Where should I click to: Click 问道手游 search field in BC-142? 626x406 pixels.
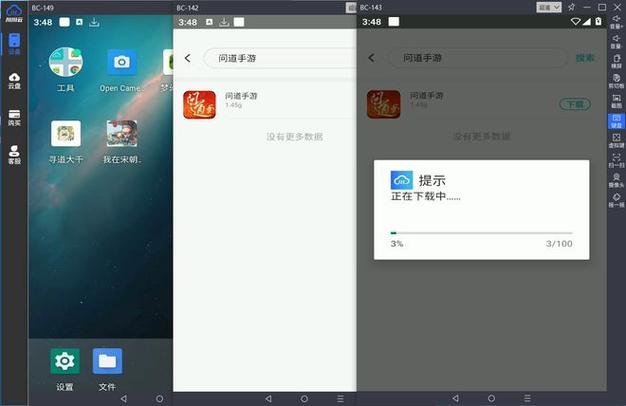[x=280, y=58]
